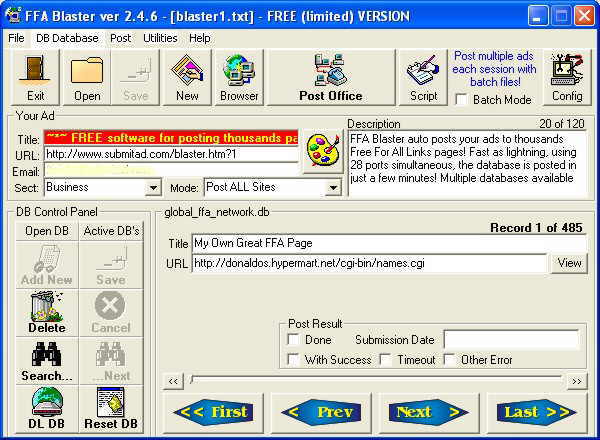Click the ad URL field
This screenshot has height=440, width=600.
point(171,154)
